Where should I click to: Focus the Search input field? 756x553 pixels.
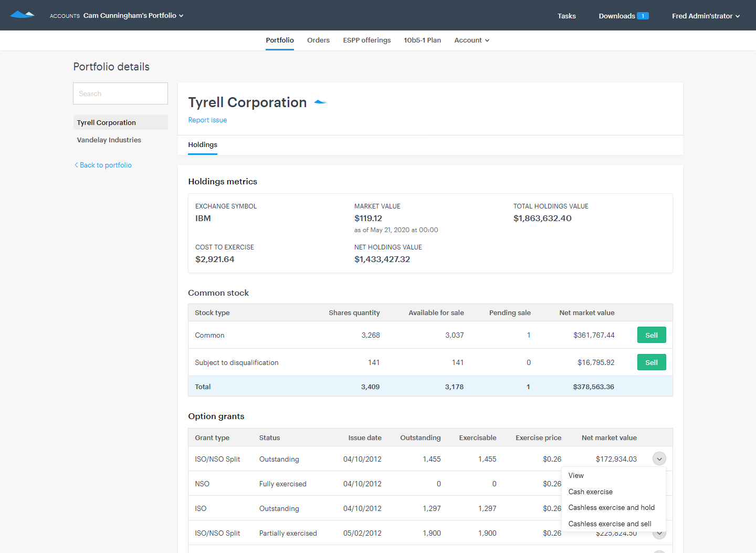click(120, 93)
